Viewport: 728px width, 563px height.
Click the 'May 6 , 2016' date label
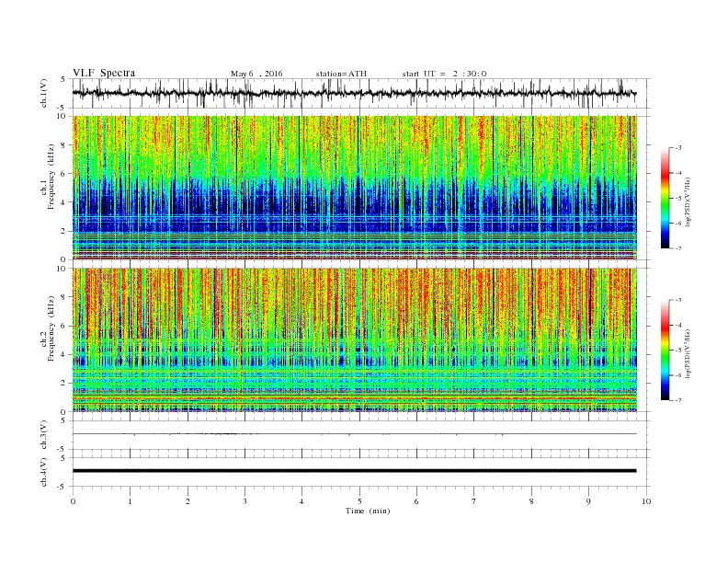256,74
